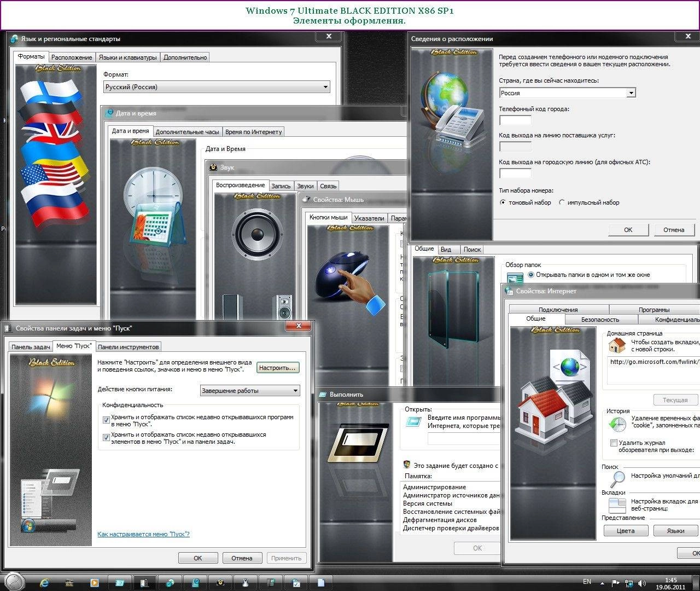Click the title bar icon of Язык и региональные стандарты

14,39
